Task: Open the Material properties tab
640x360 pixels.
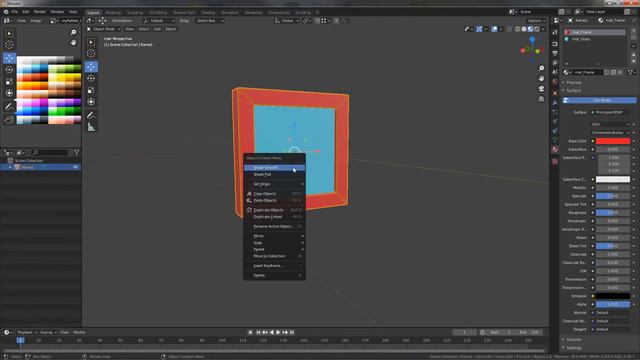Action: (555, 150)
